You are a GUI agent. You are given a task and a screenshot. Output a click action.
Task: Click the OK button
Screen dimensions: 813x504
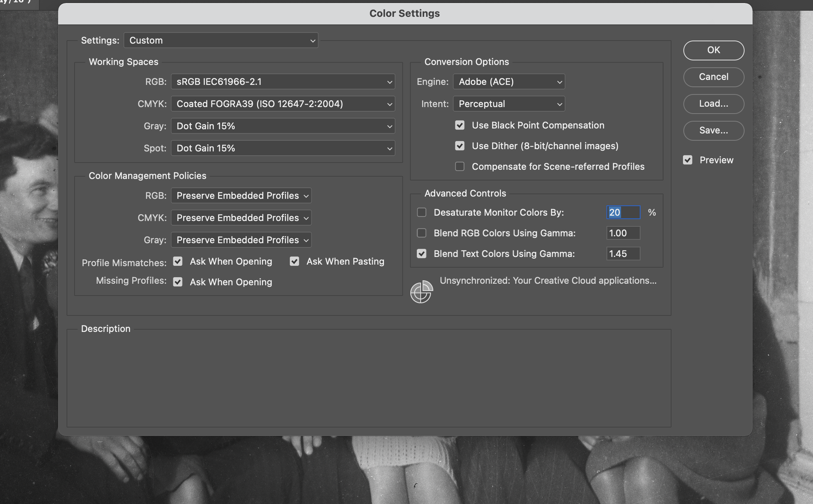[x=714, y=50]
